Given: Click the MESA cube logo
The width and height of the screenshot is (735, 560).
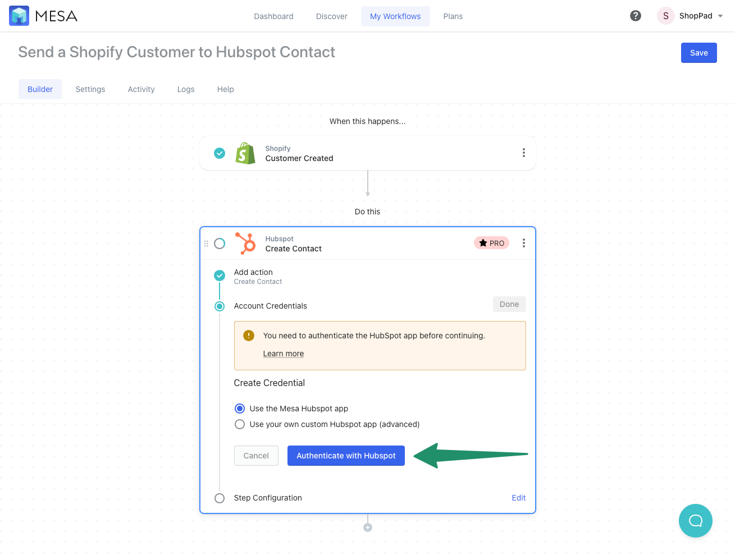Looking at the screenshot, I should click(x=19, y=16).
